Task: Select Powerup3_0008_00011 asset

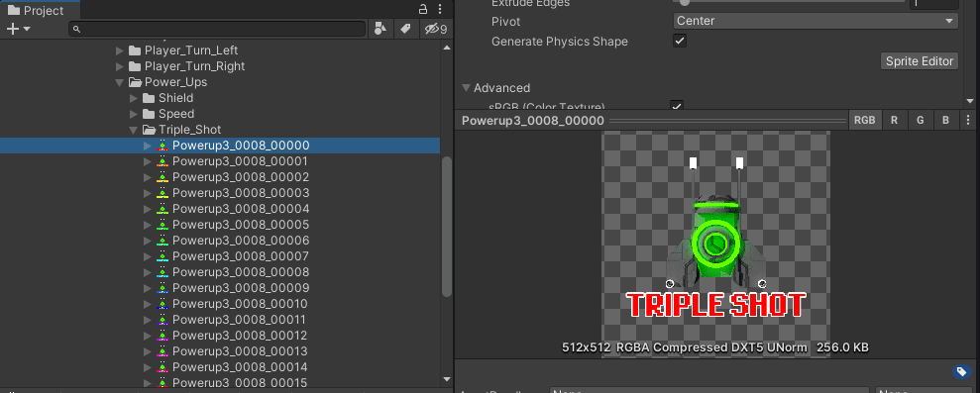Action: click(241, 320)
